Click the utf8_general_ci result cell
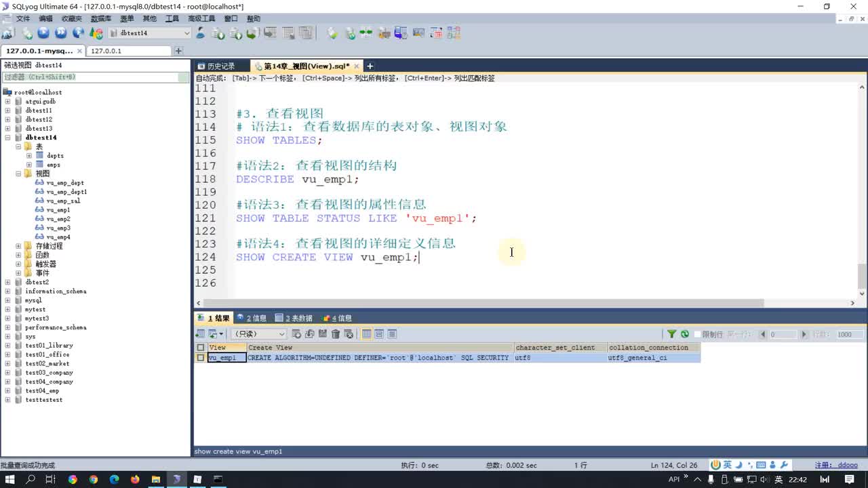 click(654, 358)
